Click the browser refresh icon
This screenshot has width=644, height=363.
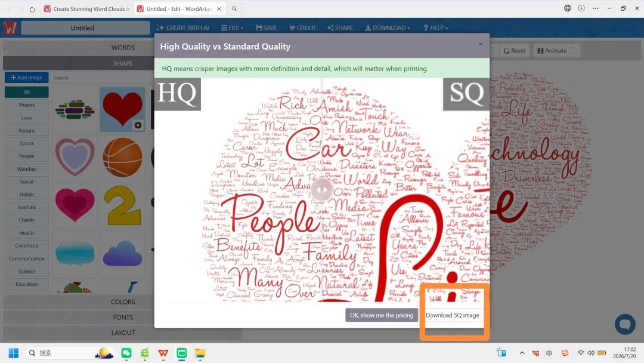(32, 8)
